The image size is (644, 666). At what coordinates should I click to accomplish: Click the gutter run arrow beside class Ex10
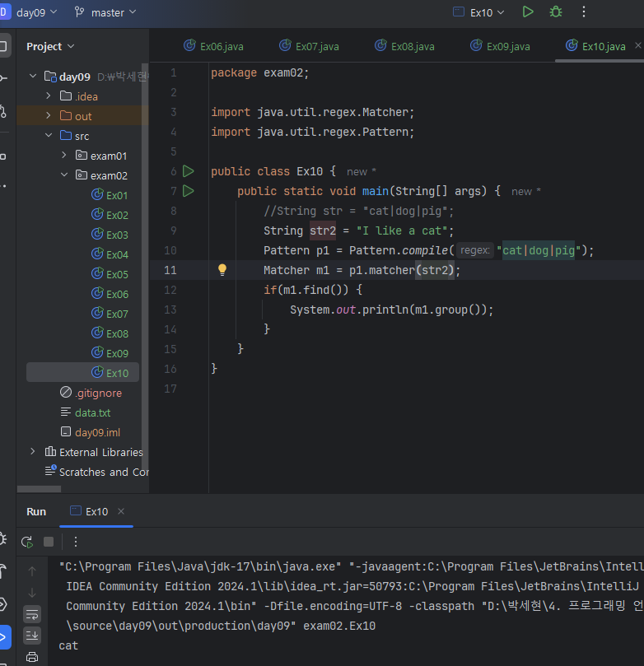click(189, 171)
